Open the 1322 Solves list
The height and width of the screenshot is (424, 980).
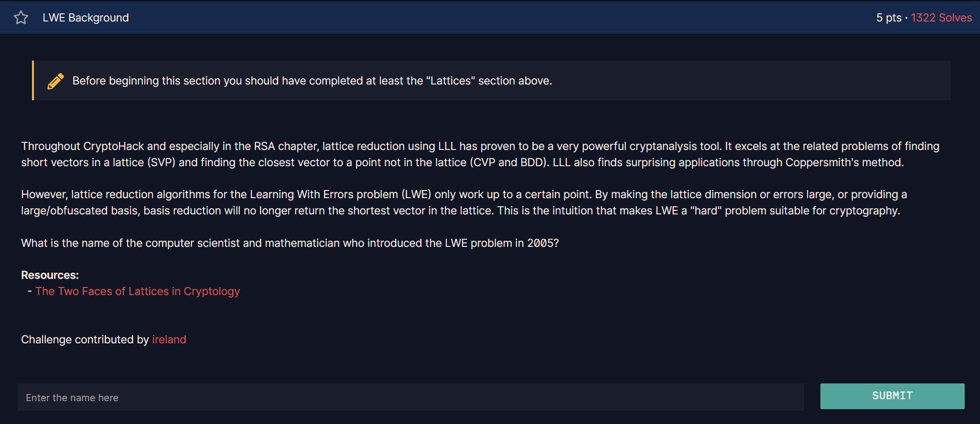[x=941, y=18]
